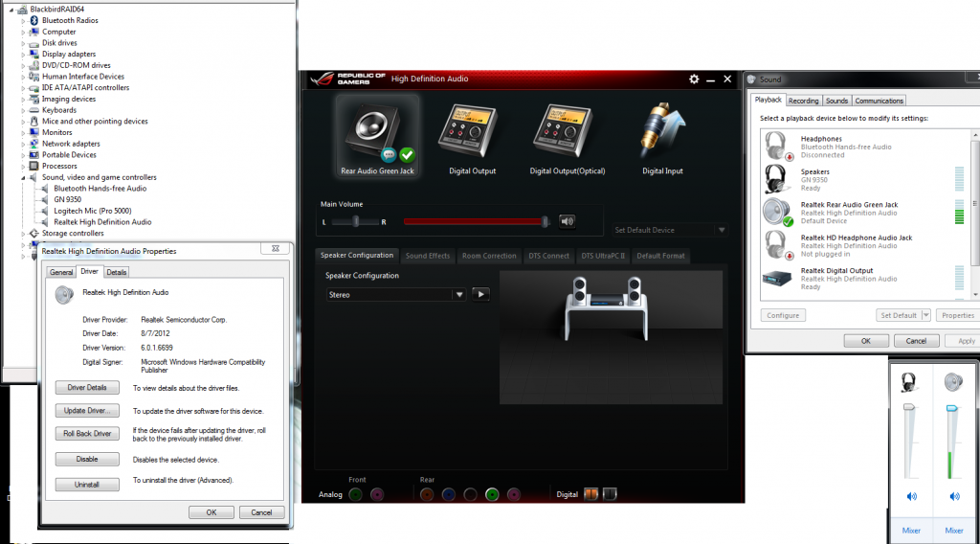980x544 pixels.
Task: Open the ROG audio settings gear
Action: click(694, 79)
